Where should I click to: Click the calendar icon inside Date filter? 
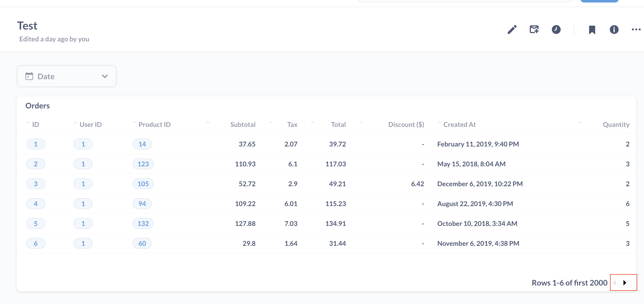tap(30, 76)
